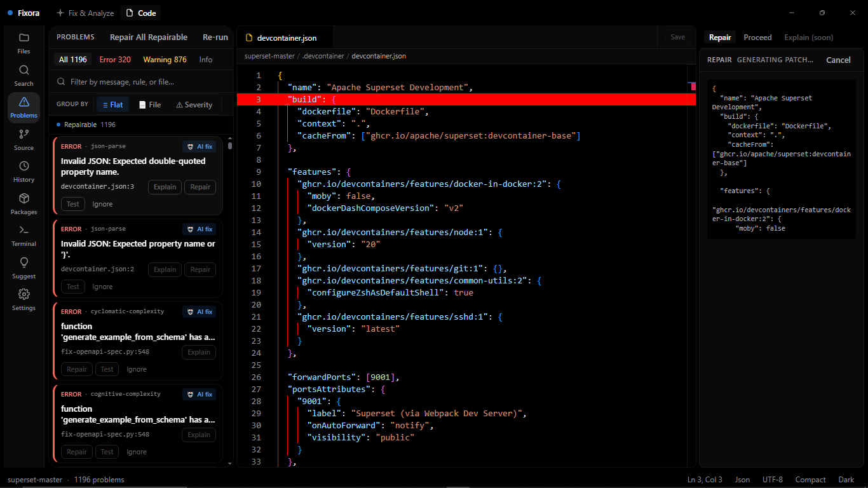Open the Explain (soon) tab

pyautogui.click(x=808, y=37)
